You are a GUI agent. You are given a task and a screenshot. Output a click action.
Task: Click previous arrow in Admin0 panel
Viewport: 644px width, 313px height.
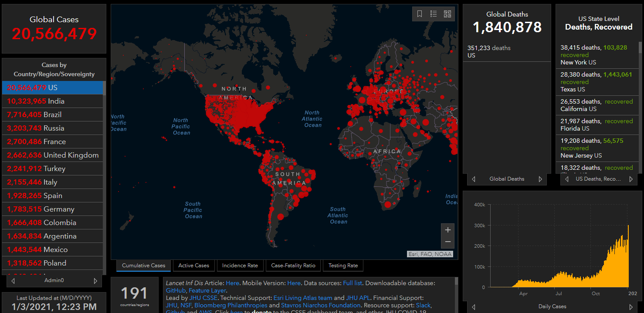(x=13, y=281)
